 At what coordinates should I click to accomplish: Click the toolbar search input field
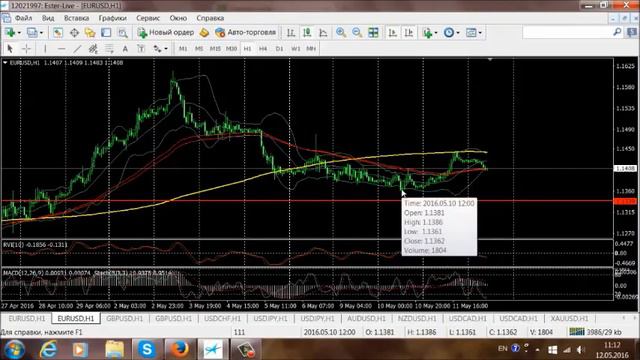567,32
